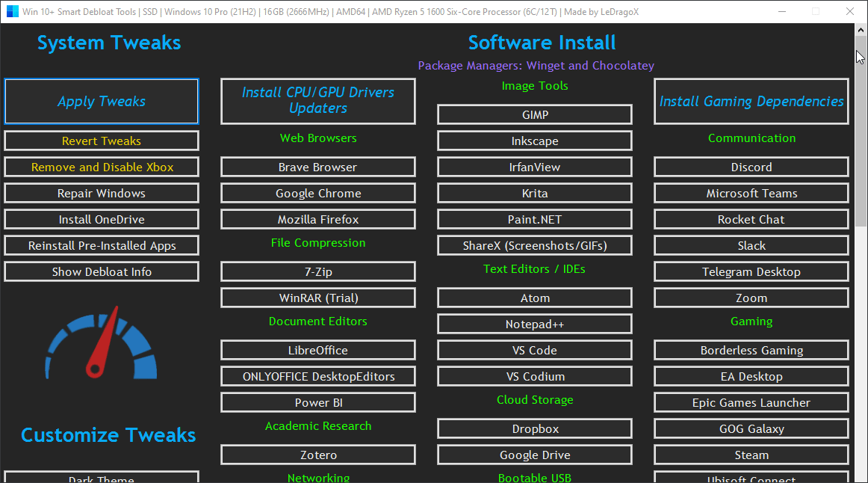868x483 pixels.
Task: Install Paint.NET
Action: coord(535,219)
